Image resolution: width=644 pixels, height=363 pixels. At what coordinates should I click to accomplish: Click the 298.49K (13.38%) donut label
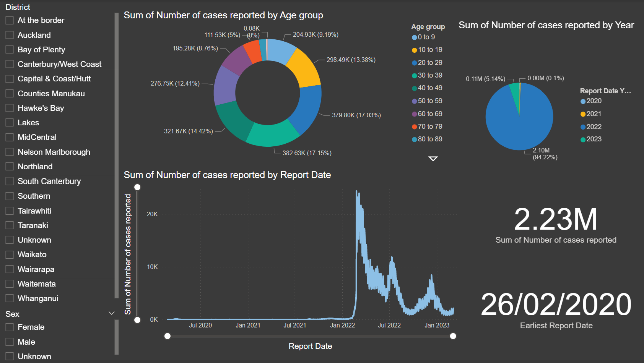[x=351, y=60]
